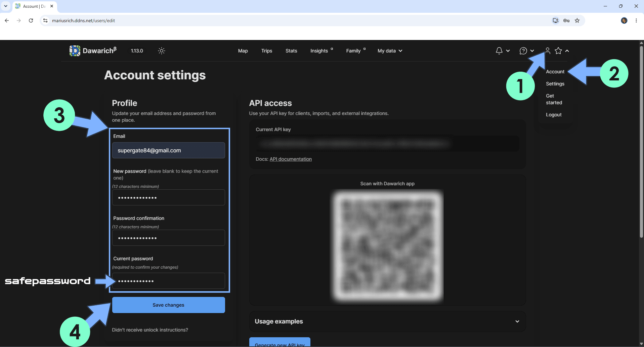
Task: Expand the Usage examples section
Action: 387,321
